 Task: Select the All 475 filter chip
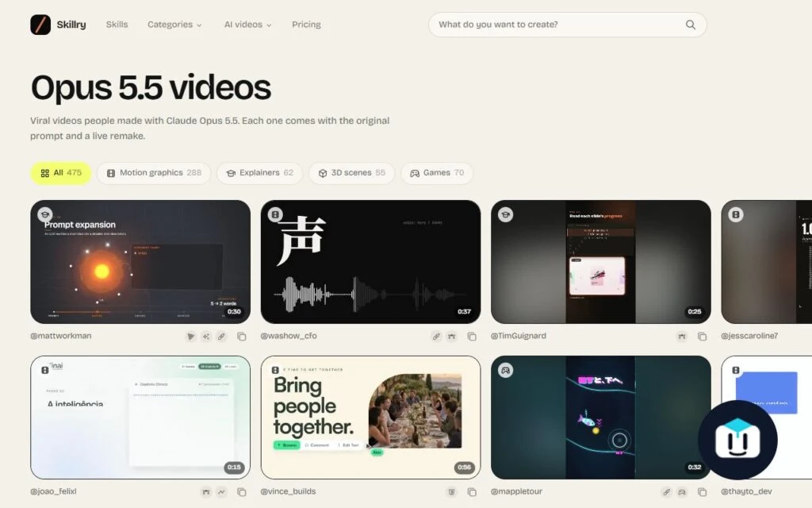(61, 172)
